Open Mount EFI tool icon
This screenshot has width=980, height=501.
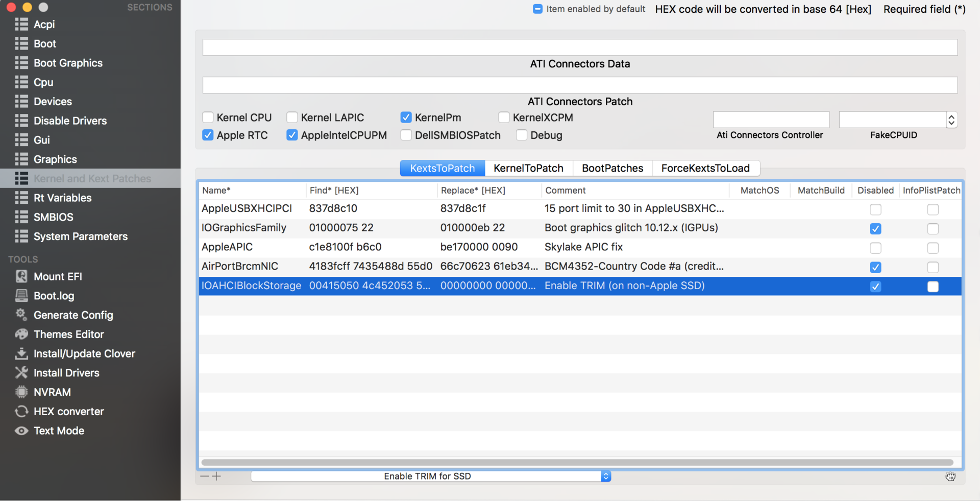21,276
